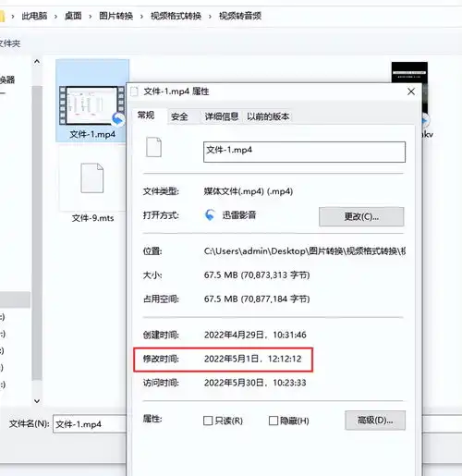This screenshot has width=462, height=476.
Task: Click the file type 媒体文件(.mp4)
Action: (x=249, y=191)
